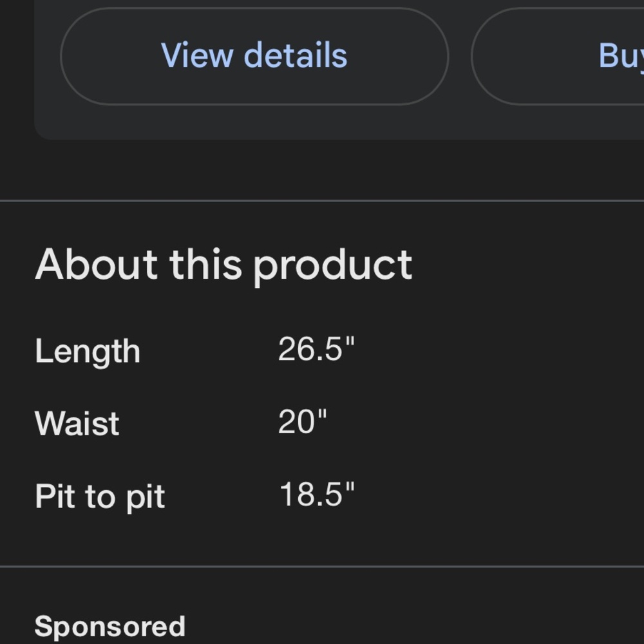Image resolution: width=644 pixels, height=644 pixels.
Task: Click the divider line above Sponsored
Action: [x=322, y=567]
